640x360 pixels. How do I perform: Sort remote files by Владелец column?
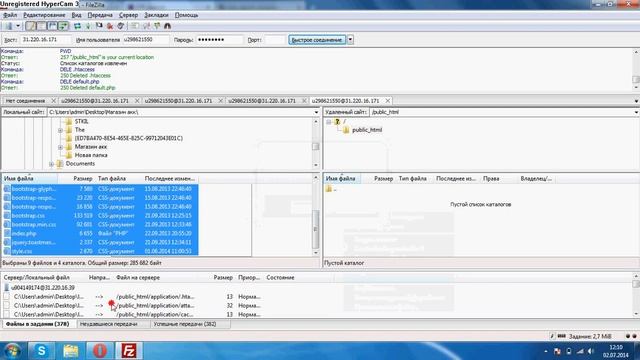[x=536, y=178]
